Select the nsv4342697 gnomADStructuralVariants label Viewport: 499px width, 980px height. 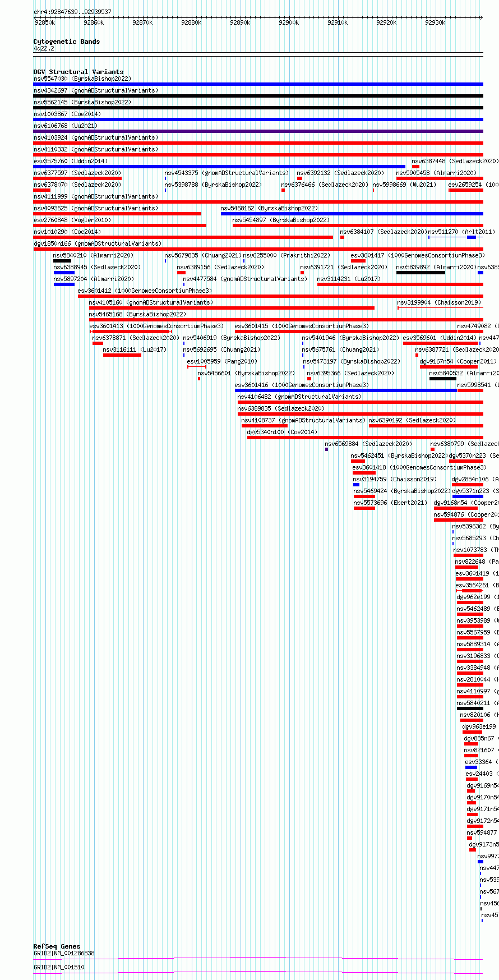[96, 91]
